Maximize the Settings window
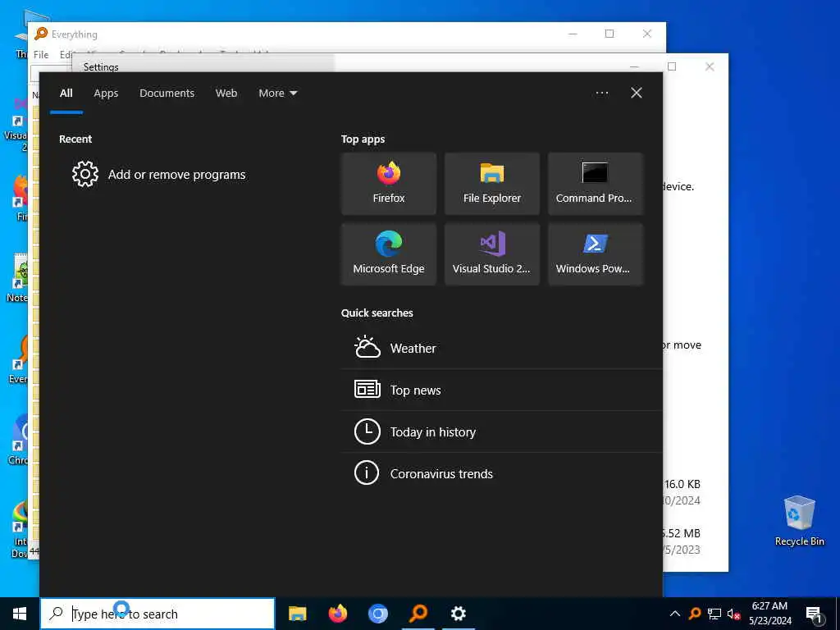The height and width of the screenshot is (630, 840). pos(672,66)
